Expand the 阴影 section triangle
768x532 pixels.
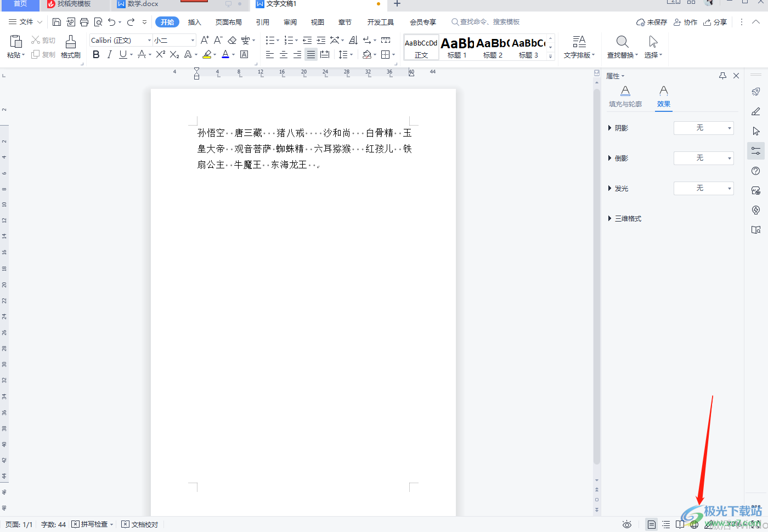tap(609, 128)
